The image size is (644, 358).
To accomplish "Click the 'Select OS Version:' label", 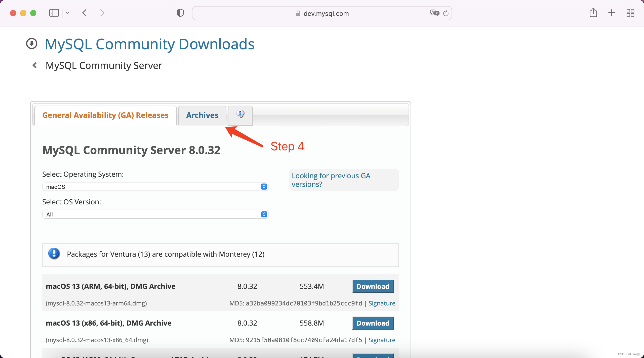I will coord(72,202).
